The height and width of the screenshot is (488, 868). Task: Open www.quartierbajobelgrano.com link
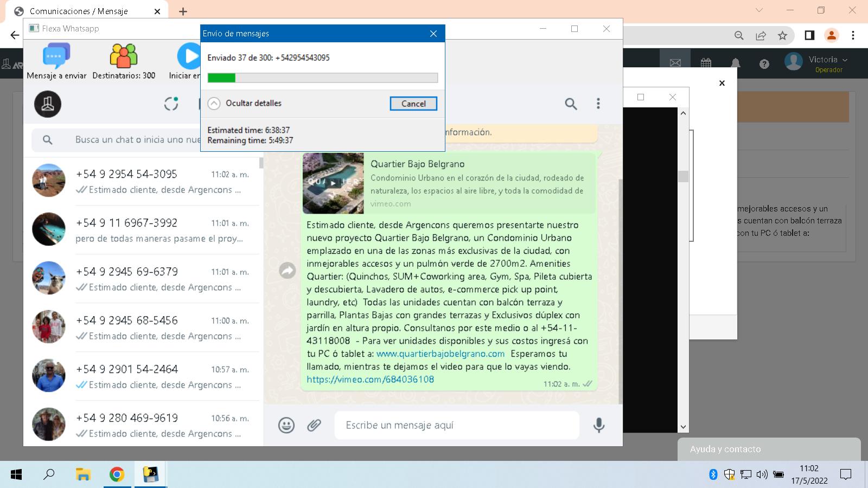click(441, 354)
